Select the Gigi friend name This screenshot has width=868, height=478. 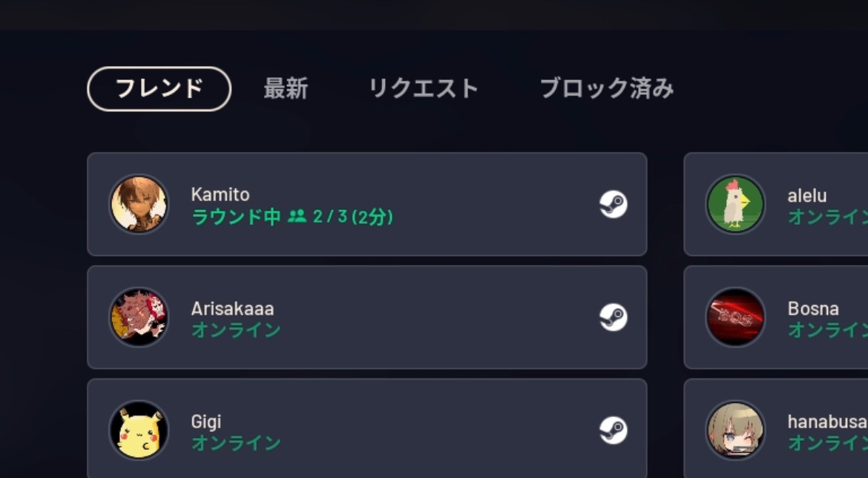(x=206, y=422)
